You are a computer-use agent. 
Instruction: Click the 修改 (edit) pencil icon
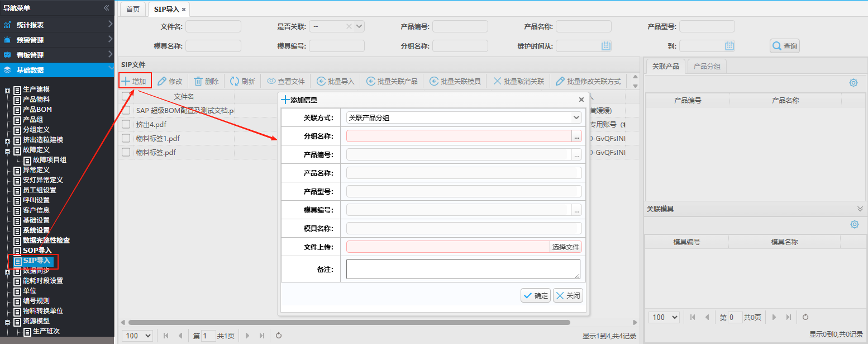click(x=162, y=81)
